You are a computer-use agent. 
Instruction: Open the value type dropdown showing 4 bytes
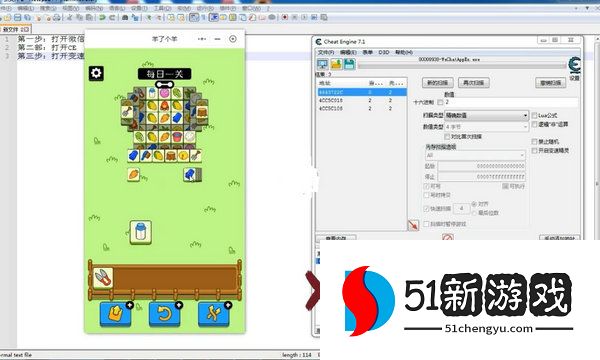click(486, 127)
